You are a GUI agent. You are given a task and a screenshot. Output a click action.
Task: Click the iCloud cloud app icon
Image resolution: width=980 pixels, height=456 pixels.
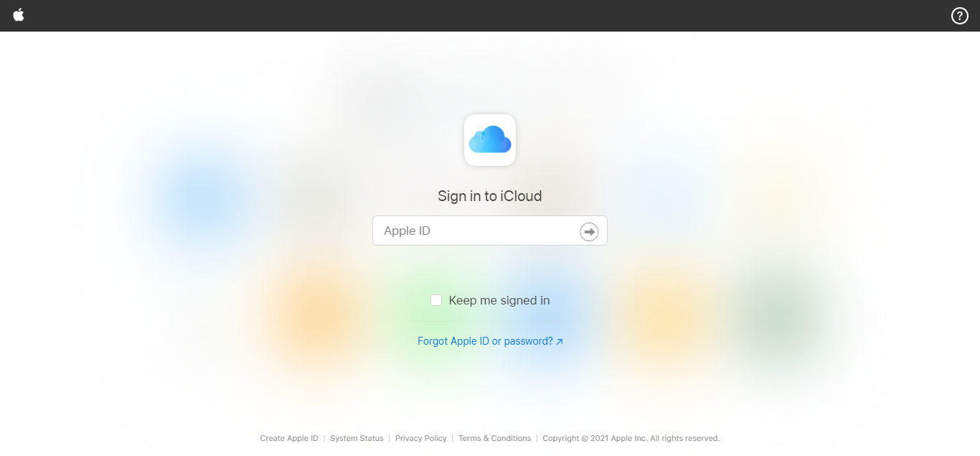point(490,140)
